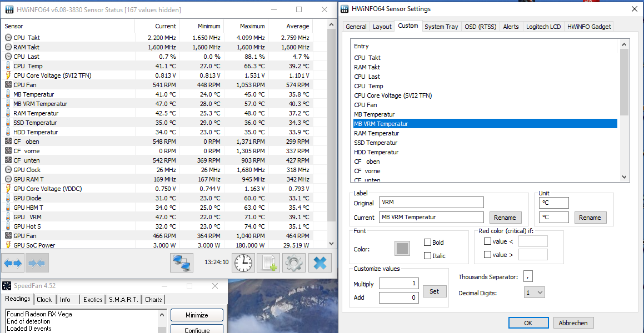Image resolution: width=644 pixels, height=333 pixels.
Task: Click the 'value >' threshold input field
Action: pos(533,255)
